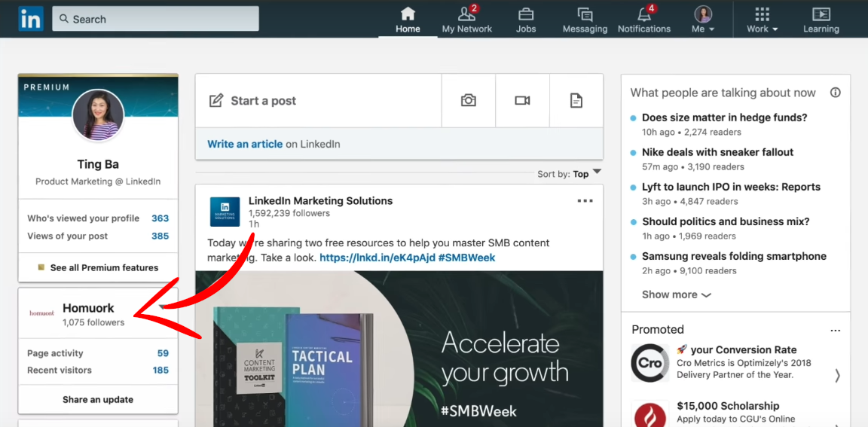Open the Homuork page name
The width and height of the screenshot is (868, 427).
tap(88, 308)
